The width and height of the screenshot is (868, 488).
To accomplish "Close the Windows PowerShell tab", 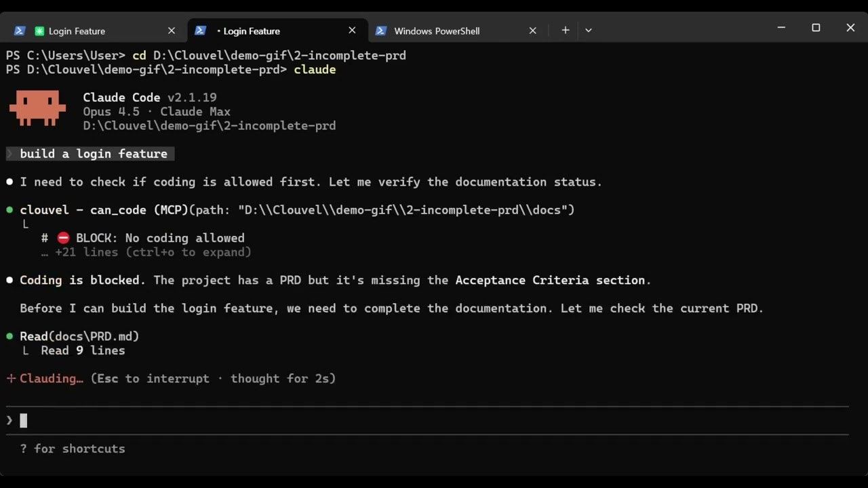I will click(533, 30).
